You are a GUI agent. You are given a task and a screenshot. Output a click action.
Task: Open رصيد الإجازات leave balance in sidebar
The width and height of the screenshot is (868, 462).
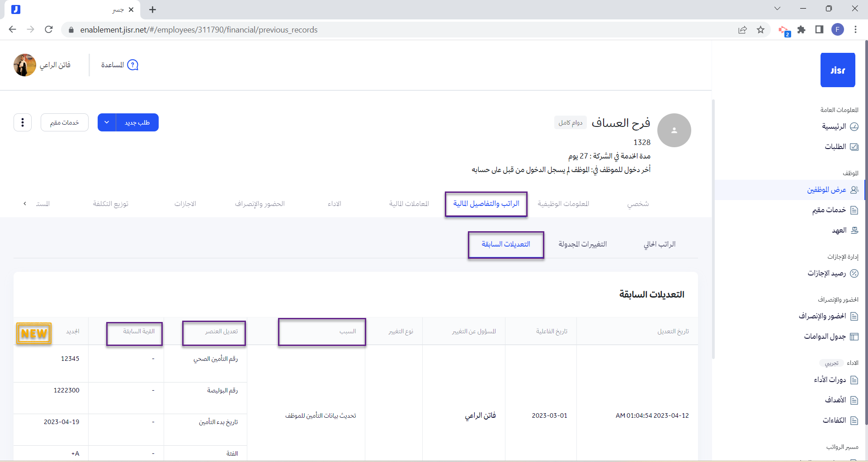point(832,273)
